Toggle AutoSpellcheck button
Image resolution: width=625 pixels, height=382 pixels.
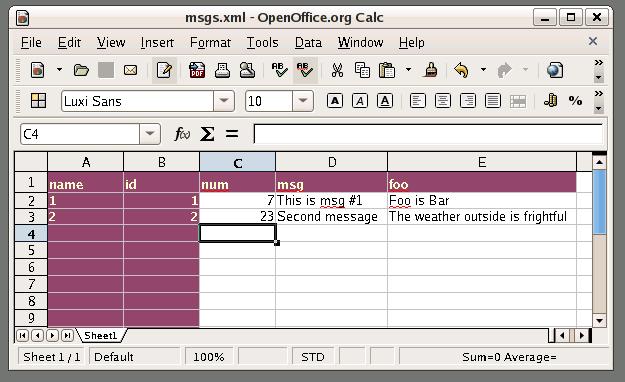[305, 71]
